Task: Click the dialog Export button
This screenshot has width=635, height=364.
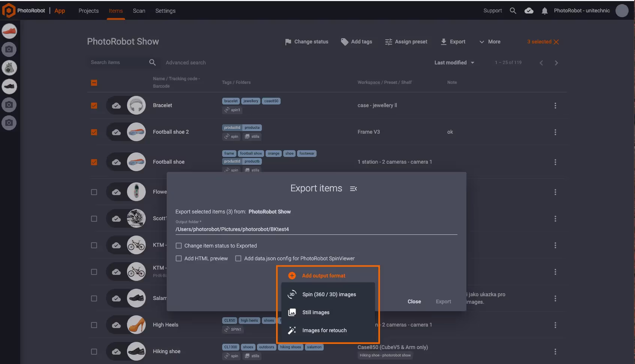Action: click(x=443, y=301)
